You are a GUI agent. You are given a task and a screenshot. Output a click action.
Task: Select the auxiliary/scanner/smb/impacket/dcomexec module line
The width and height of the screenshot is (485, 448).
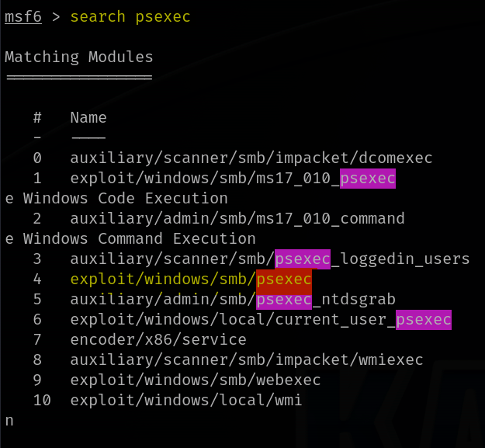point(251,158)
